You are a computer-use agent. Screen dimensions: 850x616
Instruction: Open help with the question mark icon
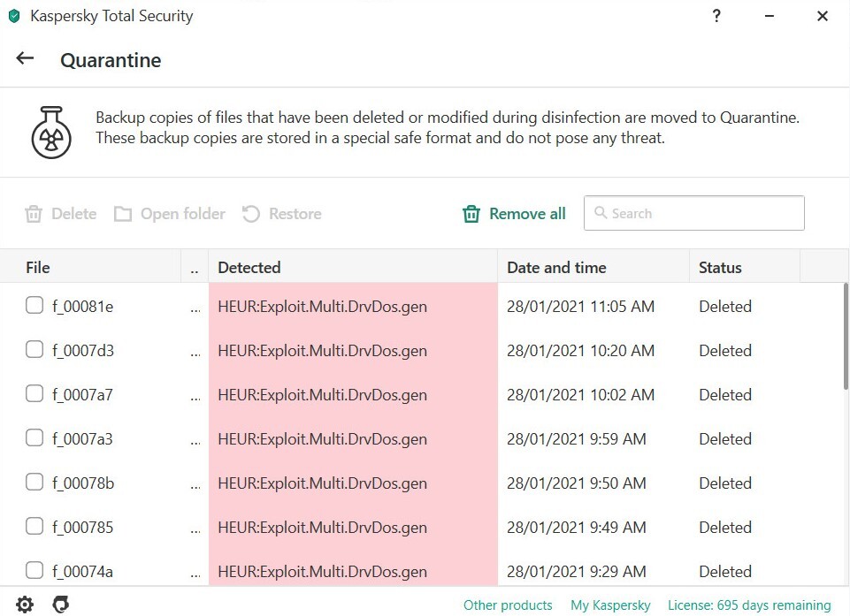716,16
